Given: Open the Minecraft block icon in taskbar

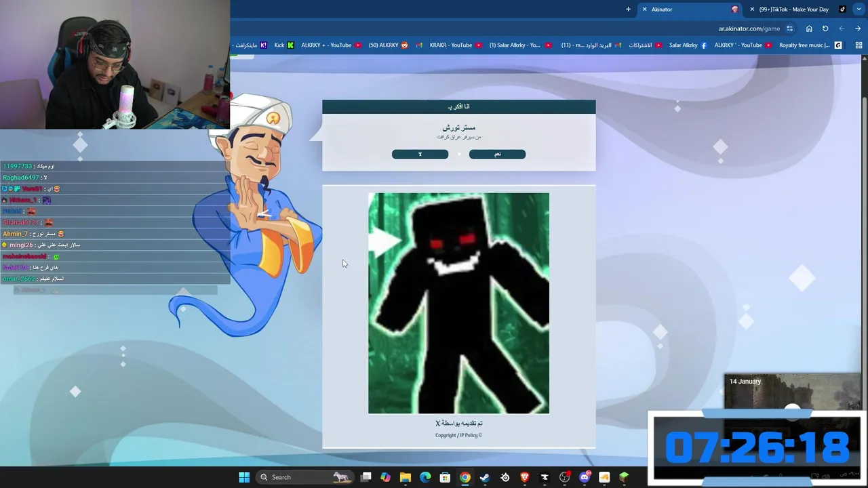Looking at the screenshot, I should pyautogui.click(x=624, y=477).
